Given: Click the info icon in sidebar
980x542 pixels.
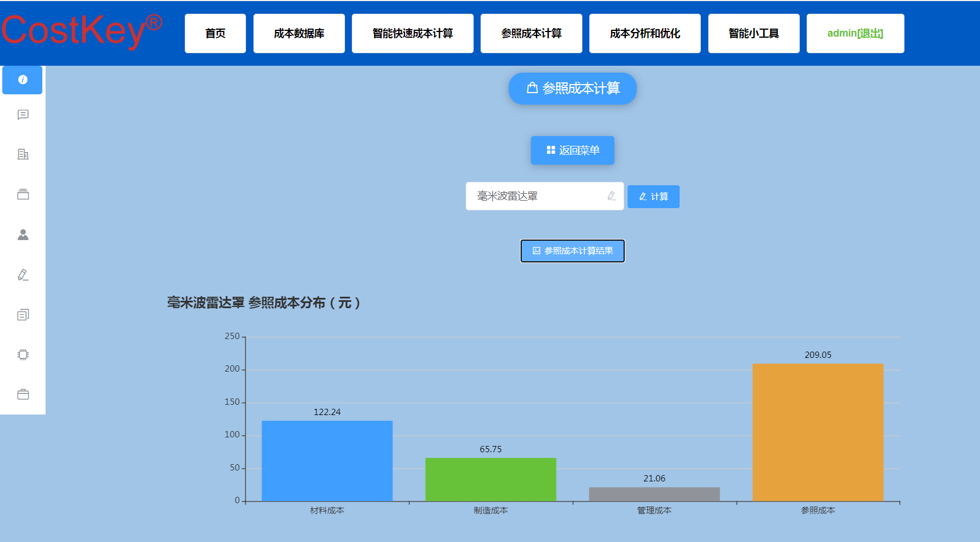Looking at the screenshot, I should pos(23,80).
